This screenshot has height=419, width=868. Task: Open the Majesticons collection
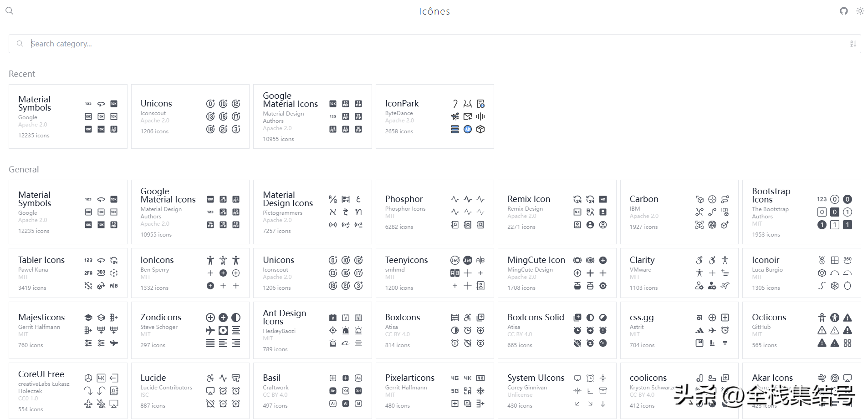click(x=68, y=330)
